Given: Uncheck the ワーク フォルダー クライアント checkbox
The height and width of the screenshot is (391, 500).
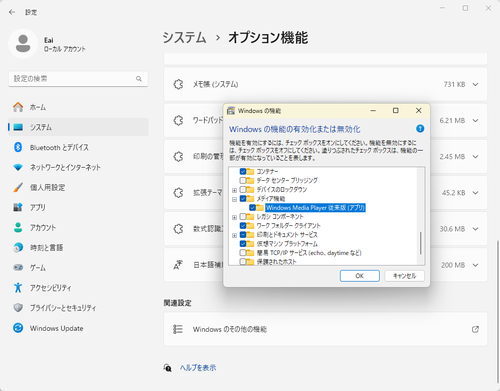Looking at the screenshot, I should [243, 226].
